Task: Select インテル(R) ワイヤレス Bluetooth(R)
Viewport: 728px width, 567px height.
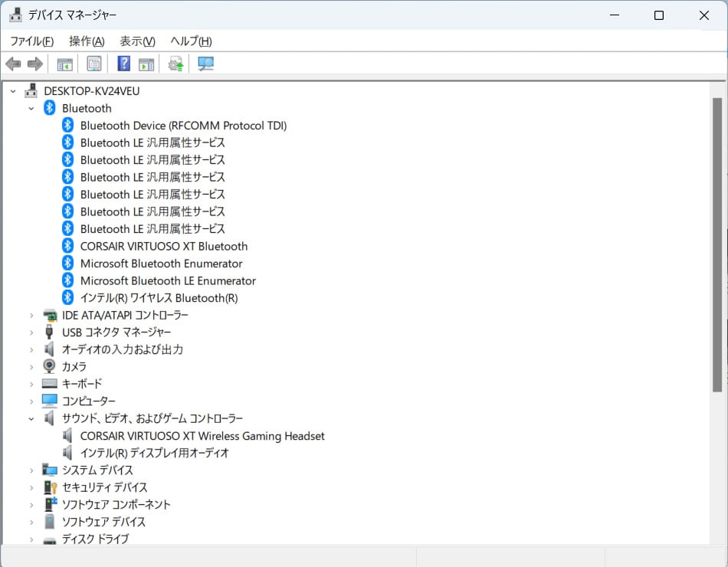Action: coord(159,298)
